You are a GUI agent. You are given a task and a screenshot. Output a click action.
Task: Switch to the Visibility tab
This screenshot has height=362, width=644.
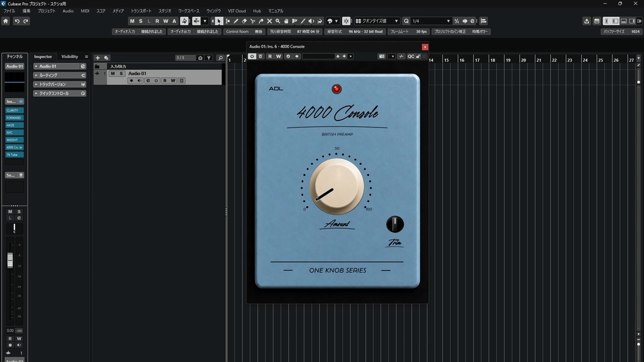(x=69, y=57)
